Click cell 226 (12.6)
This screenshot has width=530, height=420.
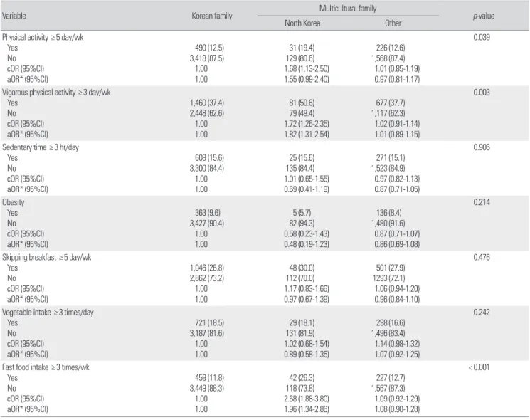coord(391,48)
